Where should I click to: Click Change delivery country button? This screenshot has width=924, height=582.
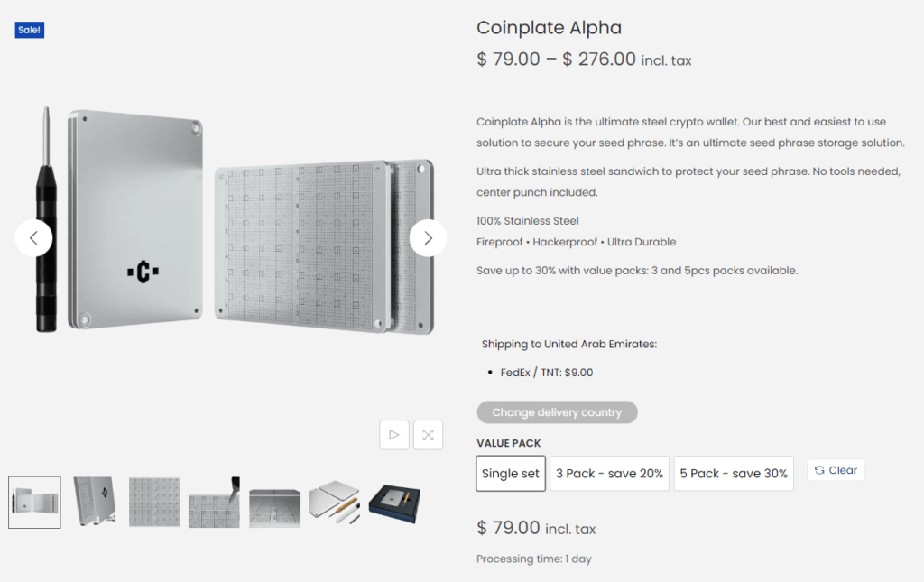pos(557,412)
